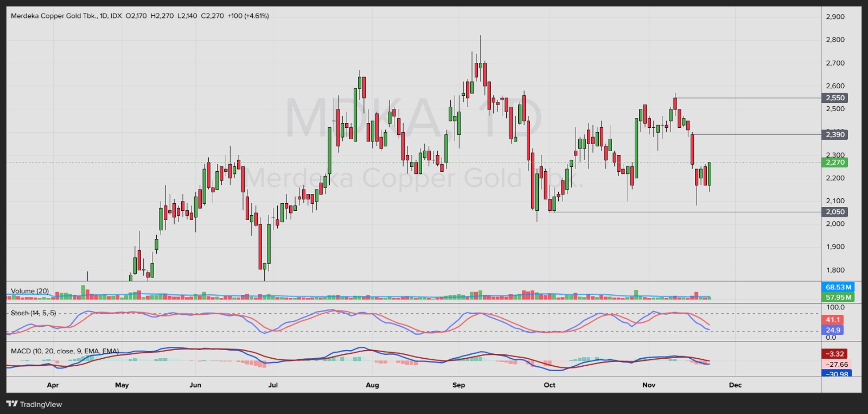
Task: Click the 2,100 price scale tick
Action: pos(835,201)
